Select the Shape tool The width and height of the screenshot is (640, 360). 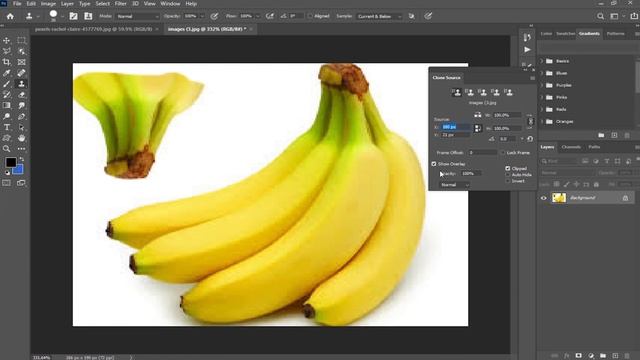pyautogui.click(x=7, y=138)
